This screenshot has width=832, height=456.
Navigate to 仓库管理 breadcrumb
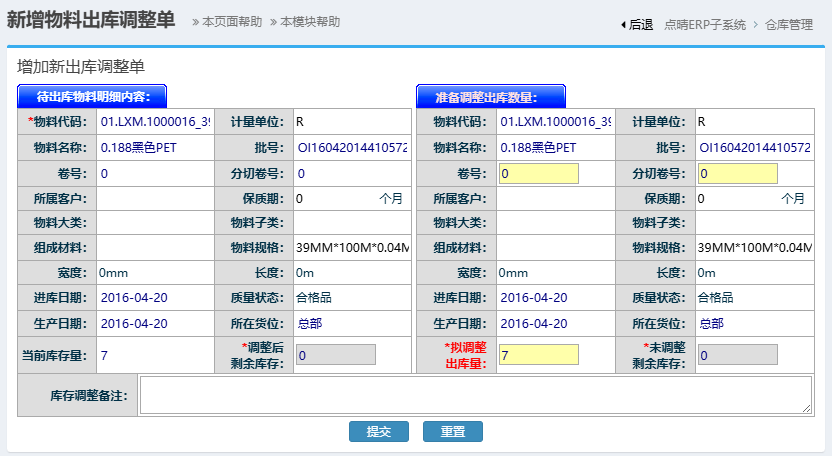[789, 24]
